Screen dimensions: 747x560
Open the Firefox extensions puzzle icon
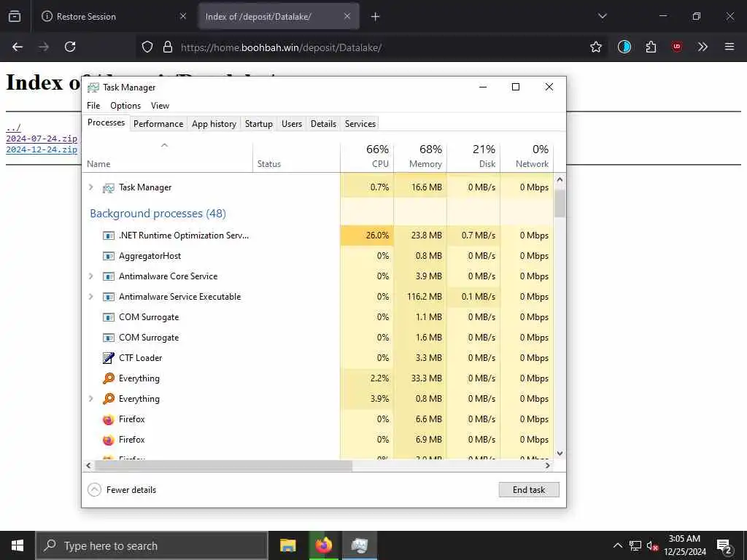pyautogui.click(x=651, y=47)
